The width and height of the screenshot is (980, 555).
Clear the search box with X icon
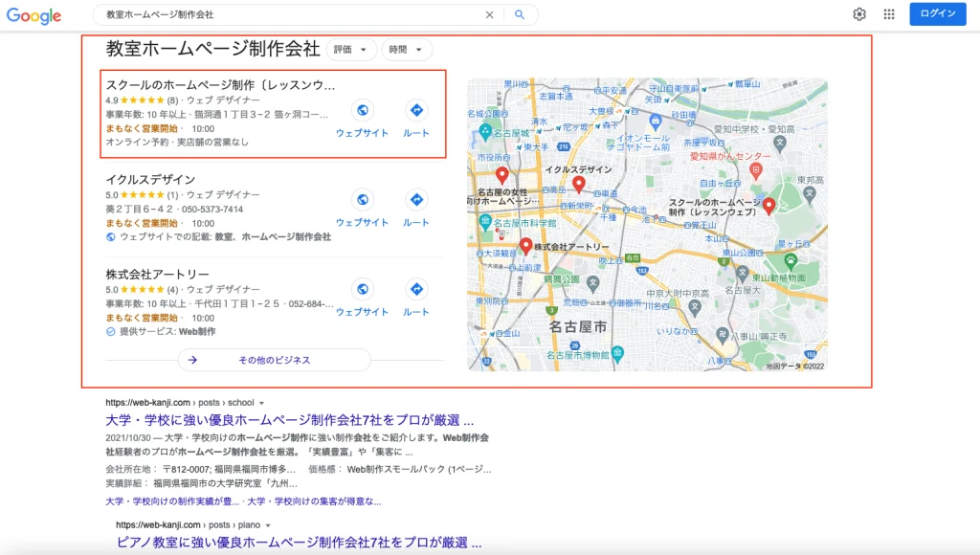[490, 15]
